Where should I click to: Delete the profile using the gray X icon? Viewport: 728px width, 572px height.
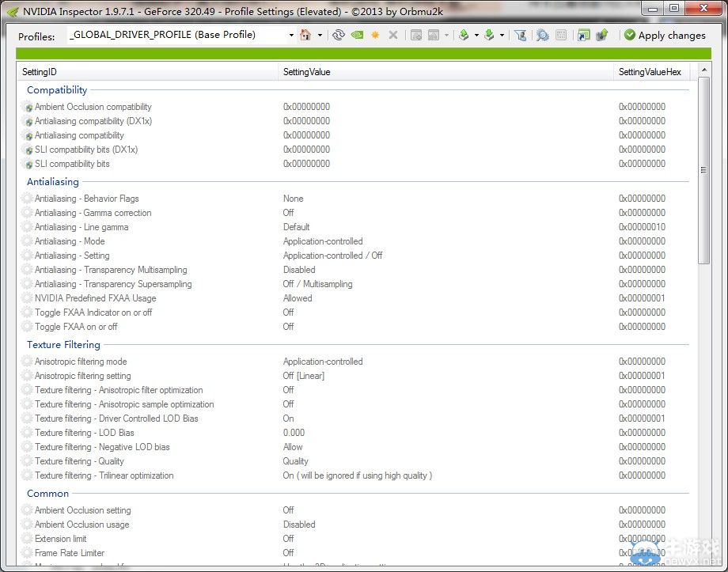point(393,35)
